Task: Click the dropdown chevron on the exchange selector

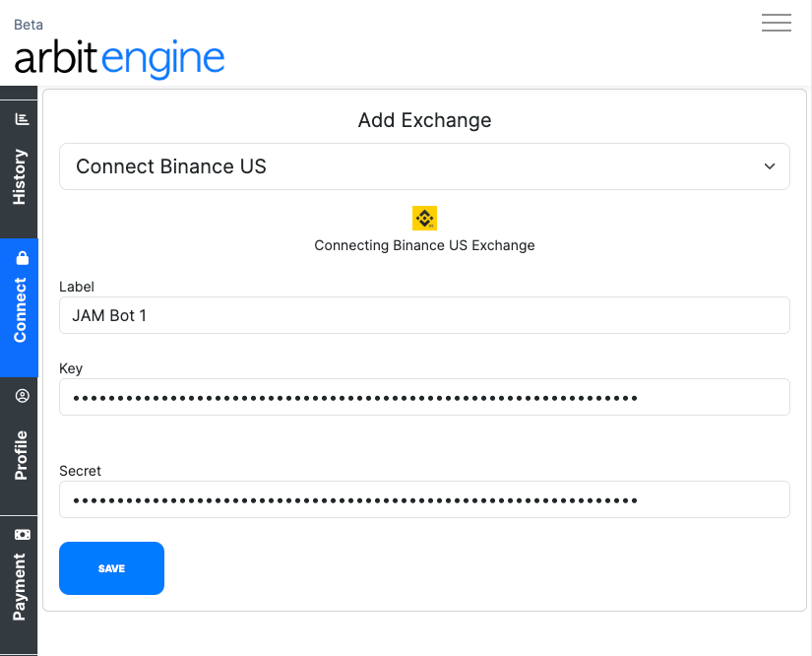Action: coord(770,166)
